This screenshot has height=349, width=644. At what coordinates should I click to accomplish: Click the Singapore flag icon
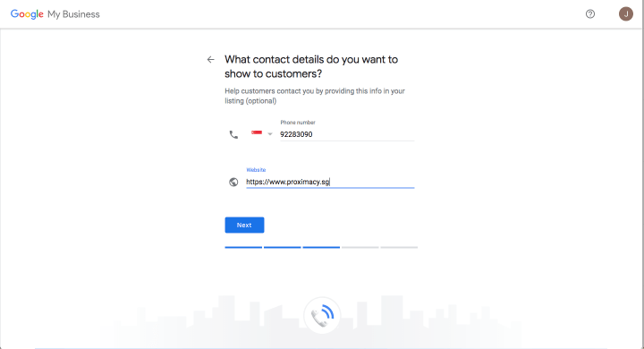(257, 133)
